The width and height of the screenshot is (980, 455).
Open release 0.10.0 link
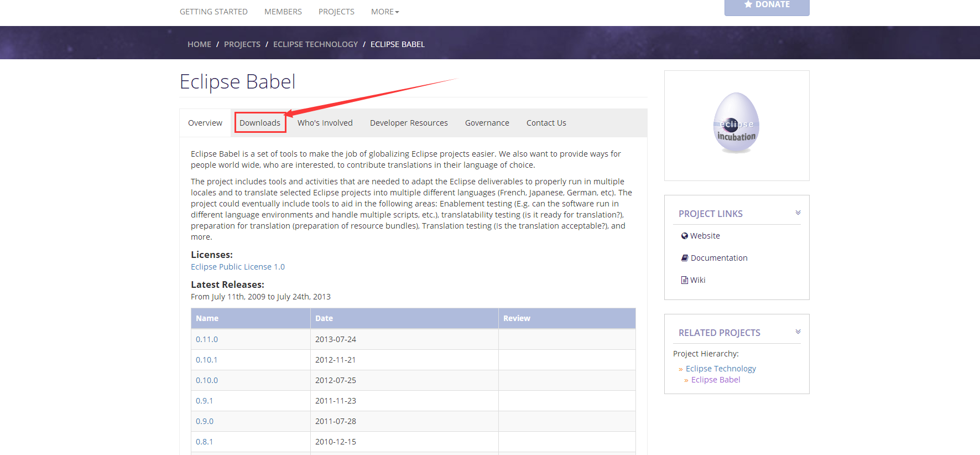pos(207,380)
